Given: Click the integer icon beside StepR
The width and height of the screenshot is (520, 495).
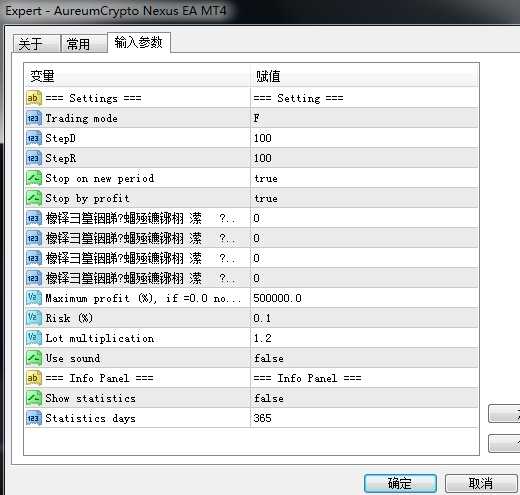Looking at the screenshot, I should click(x=34, y=158).
